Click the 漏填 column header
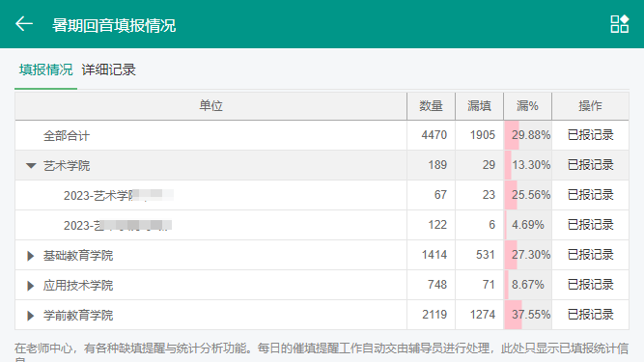Screen dimensions: 644x362 pos(479,106)
